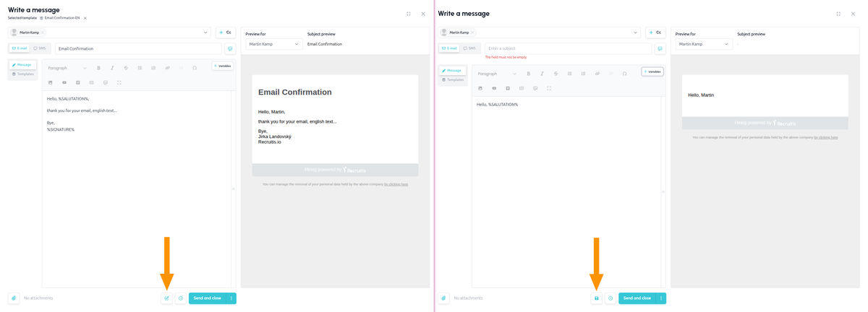Remove the selected template Email Confirmation EN
This screenshot has height=312, width=868.
tap(85, 17)
